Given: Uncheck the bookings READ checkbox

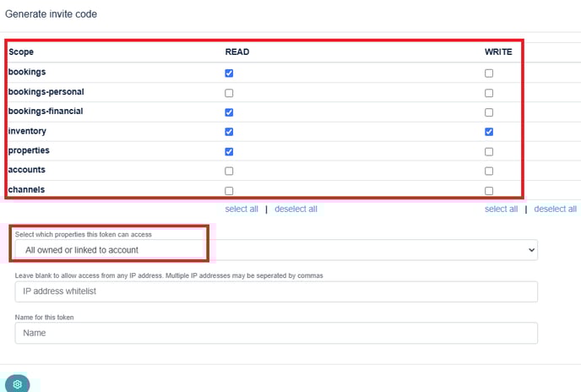Looking at the screenshot, I should [229, 73].
